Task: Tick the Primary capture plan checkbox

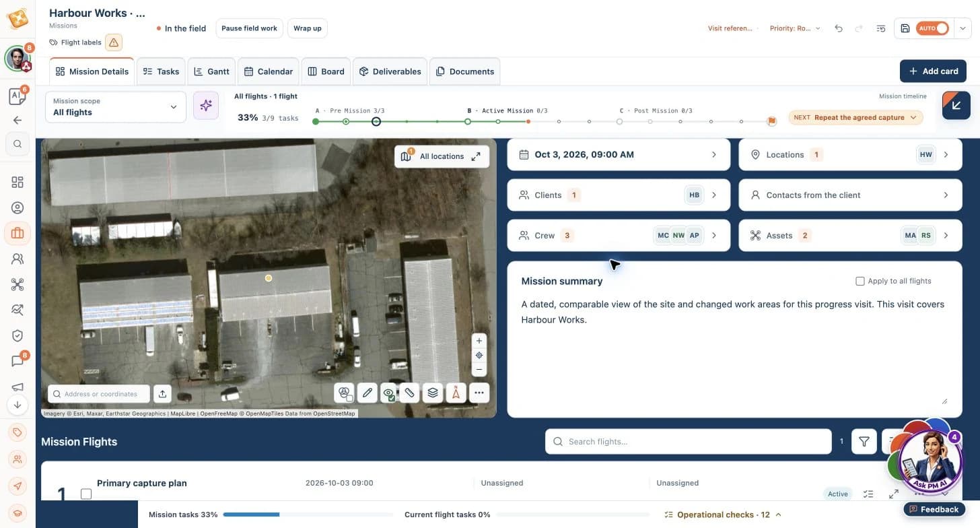Action: [86, 494]
